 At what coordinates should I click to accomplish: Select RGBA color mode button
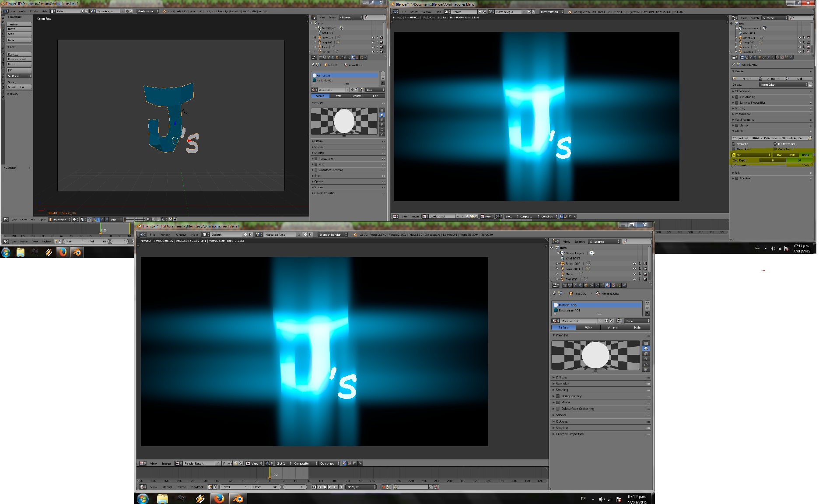click(805, 155)
